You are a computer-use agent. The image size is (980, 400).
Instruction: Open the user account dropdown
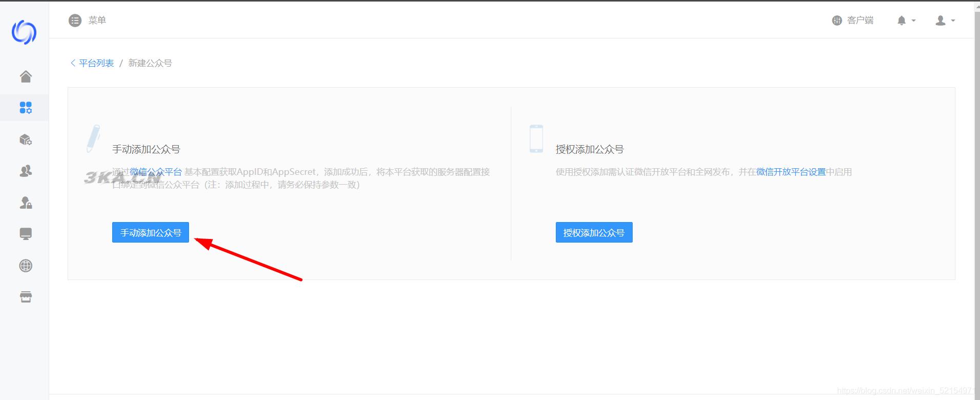tap(945, 21)
